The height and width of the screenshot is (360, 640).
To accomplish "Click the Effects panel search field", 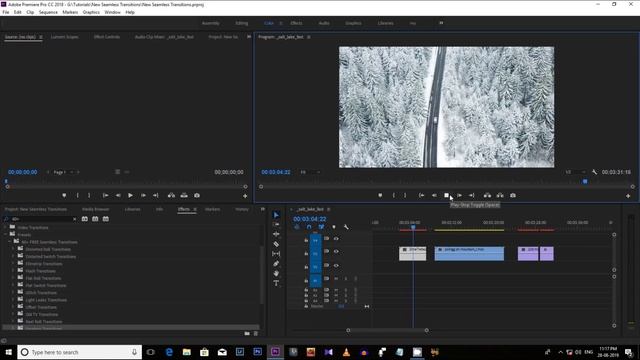I will (x=41, y=219).
